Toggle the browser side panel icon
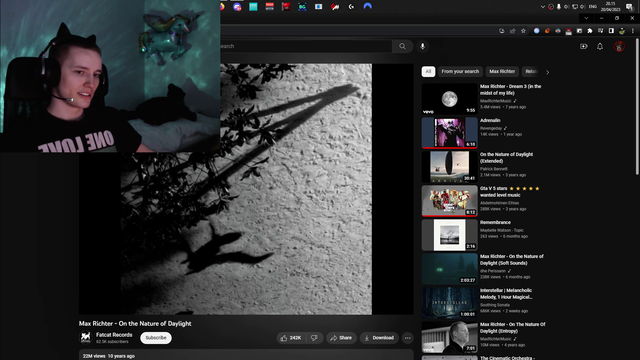The width and height of the screenshot is (640, 360). coord(611,31)
